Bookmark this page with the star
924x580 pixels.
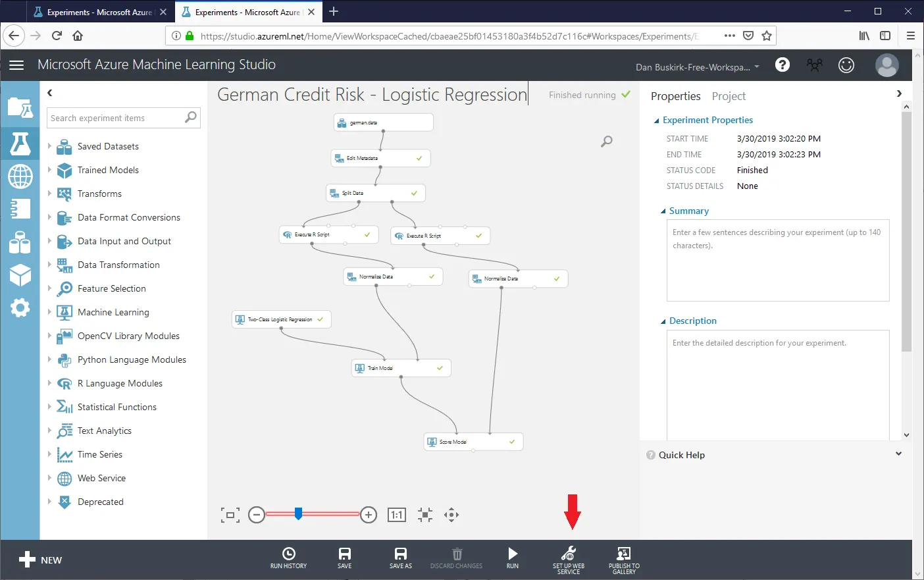(x=767, y=36)
